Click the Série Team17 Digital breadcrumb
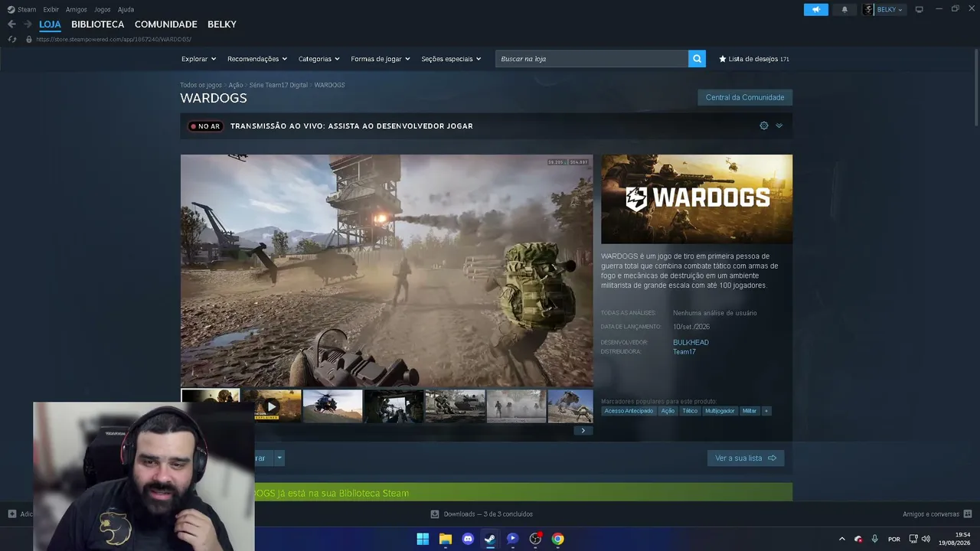Image resolution: width=980 pixels, height=551 pixels. point(279,85)
